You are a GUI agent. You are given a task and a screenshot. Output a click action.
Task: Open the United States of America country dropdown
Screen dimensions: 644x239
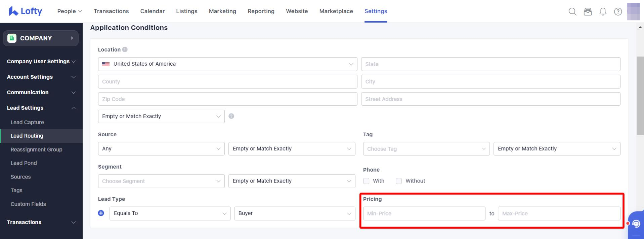(x=227, y=64)
